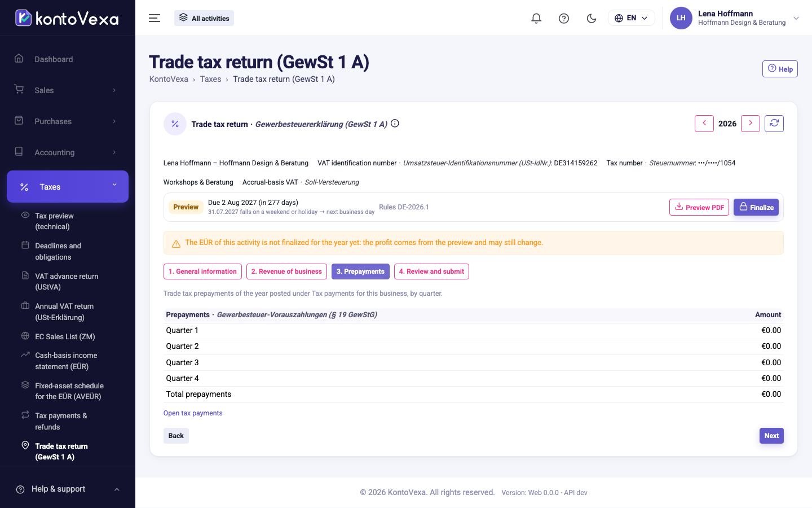Expand the Accounting sidebar section
Image resolution: width=812 pixels, height=508 pixels.
pyautogui.click(x=68, y=152)
